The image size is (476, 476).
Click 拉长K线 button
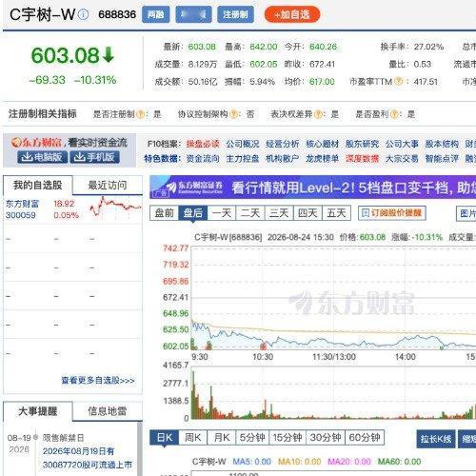436,439
